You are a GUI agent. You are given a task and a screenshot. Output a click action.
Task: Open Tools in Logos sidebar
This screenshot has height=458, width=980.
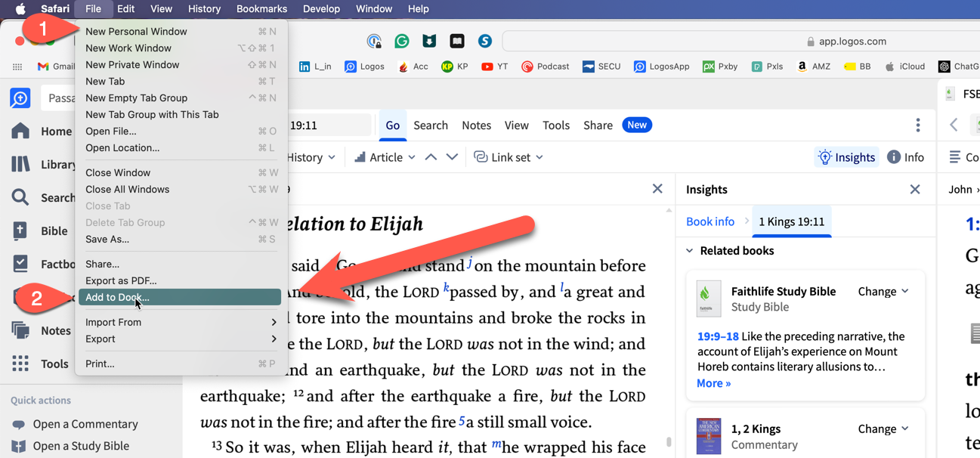41,364
